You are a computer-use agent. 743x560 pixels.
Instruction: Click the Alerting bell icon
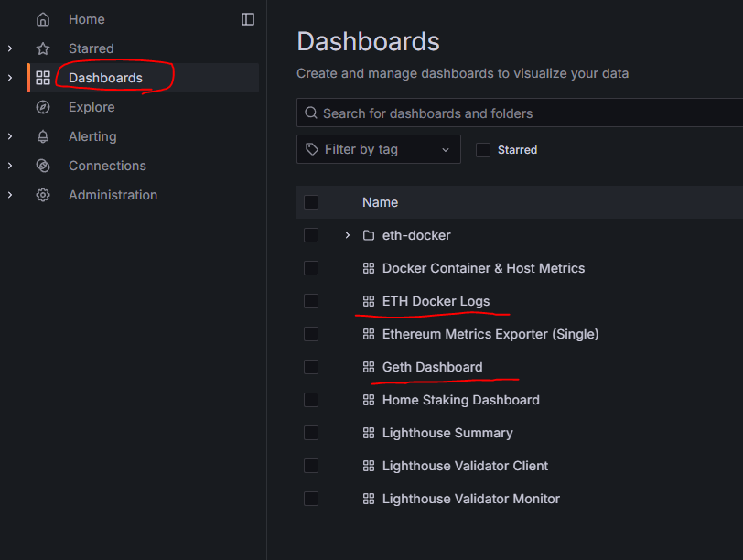click(43, 136)
